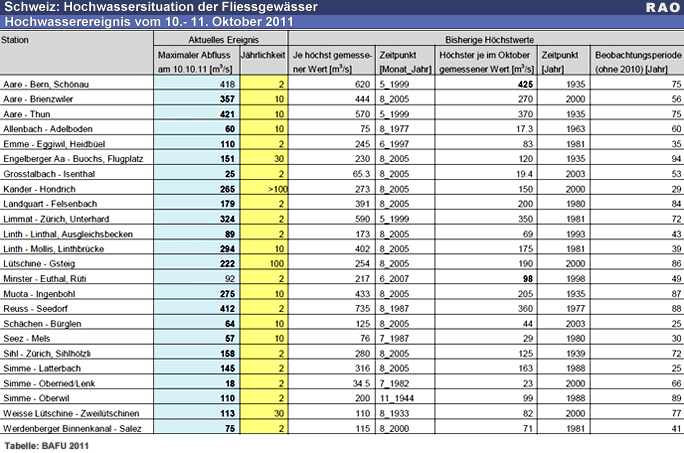The width and height of the screenshot is (684, 453).
Task: Select station 'Simme - Latterbach'
Action: [x=42, y=368]
